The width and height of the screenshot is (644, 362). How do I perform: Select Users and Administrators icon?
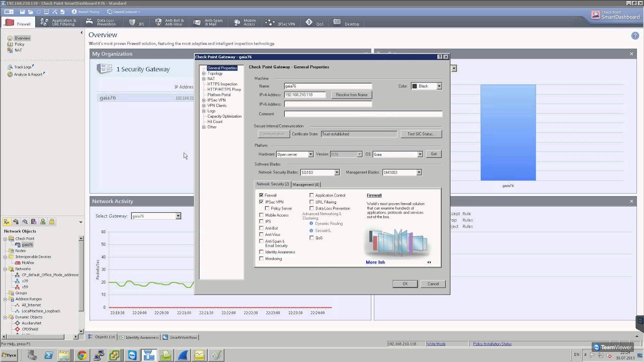tap(43, 222)
